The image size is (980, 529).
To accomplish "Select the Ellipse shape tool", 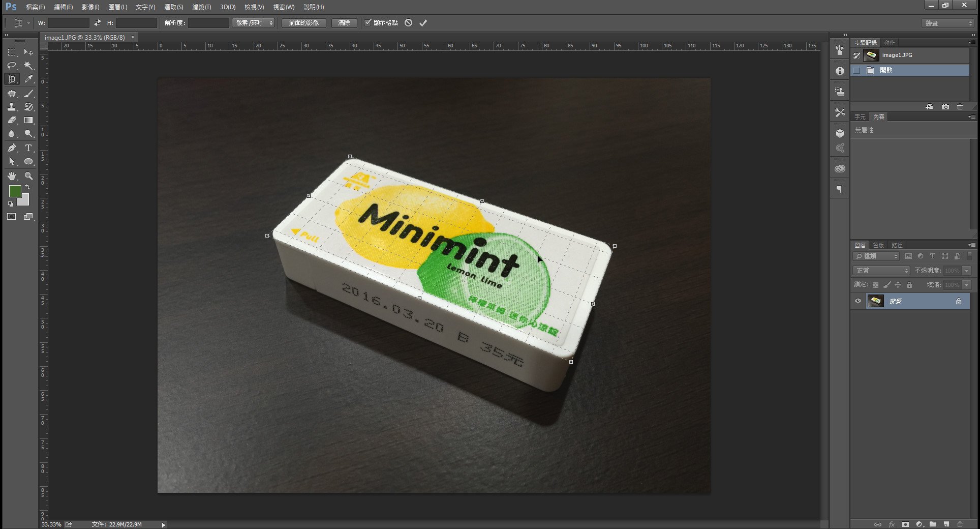I will point(28,161).
